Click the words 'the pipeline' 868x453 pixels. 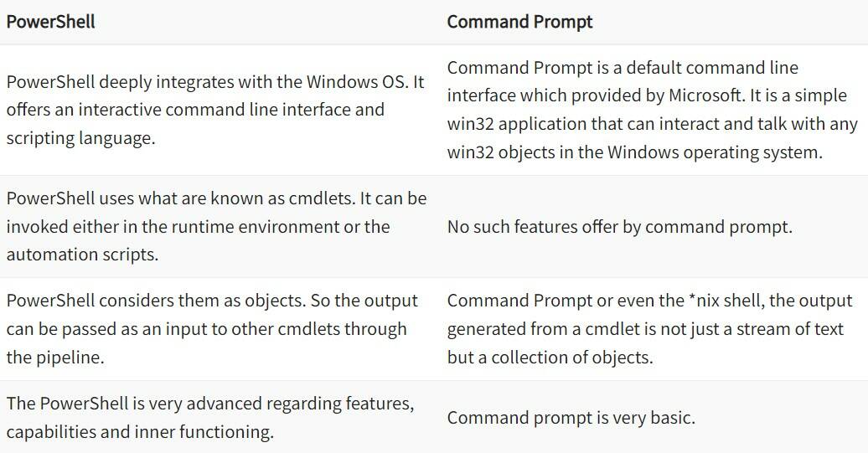click(54, 358)
